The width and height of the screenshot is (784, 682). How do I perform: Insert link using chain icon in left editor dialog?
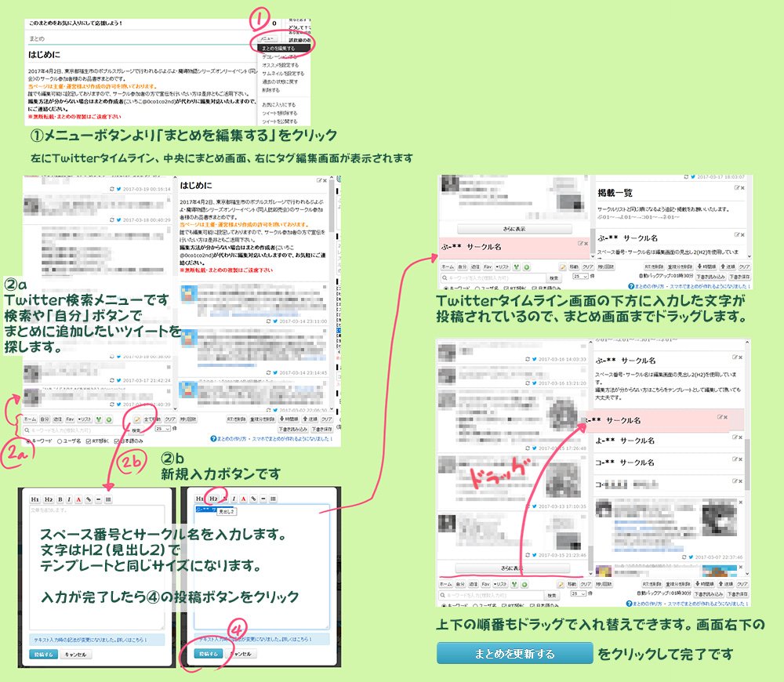click(89, 499)
